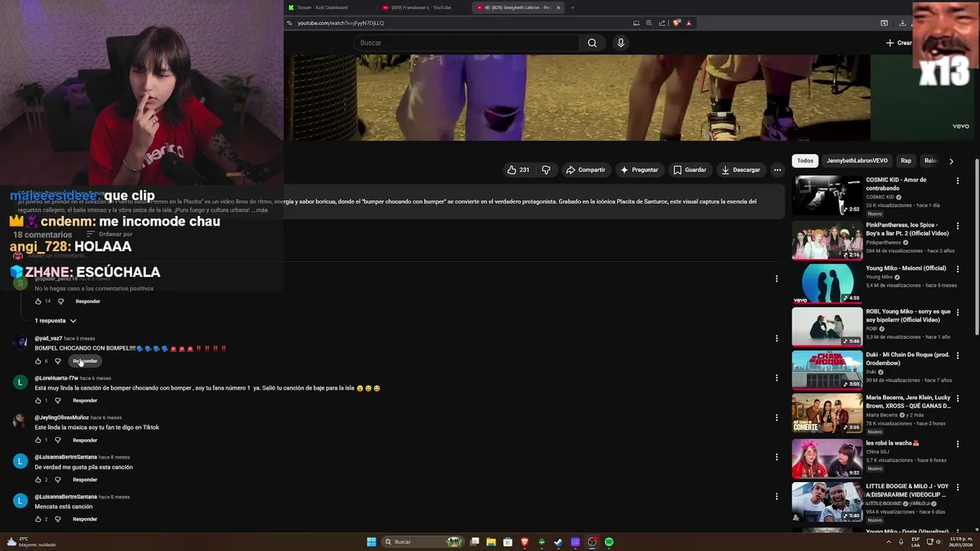Dislike yad_vaz7's BOMPEL CHOCANDO comment

57,361
